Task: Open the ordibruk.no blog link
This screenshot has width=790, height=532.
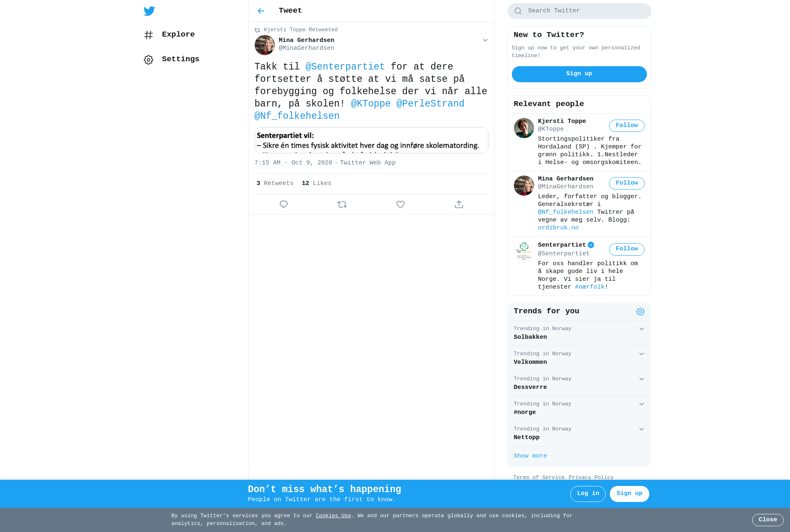Action: [x=558, y=228]
